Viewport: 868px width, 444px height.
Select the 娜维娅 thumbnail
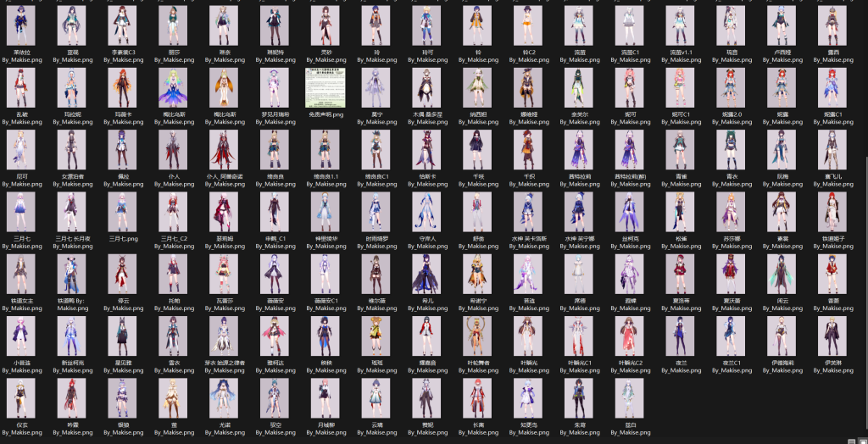coord(527,87)
